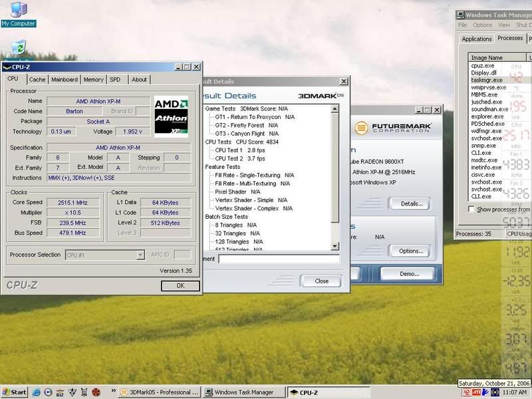This screenshot has height=399, width=532.
Task: Click the 11:07 AM taskbar clock
Action: pos(515,392)
